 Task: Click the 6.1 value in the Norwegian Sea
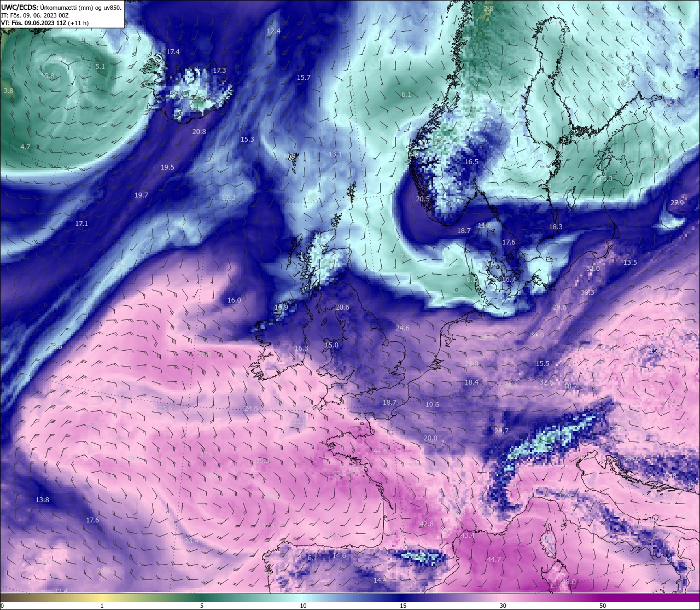pos(406,95)
